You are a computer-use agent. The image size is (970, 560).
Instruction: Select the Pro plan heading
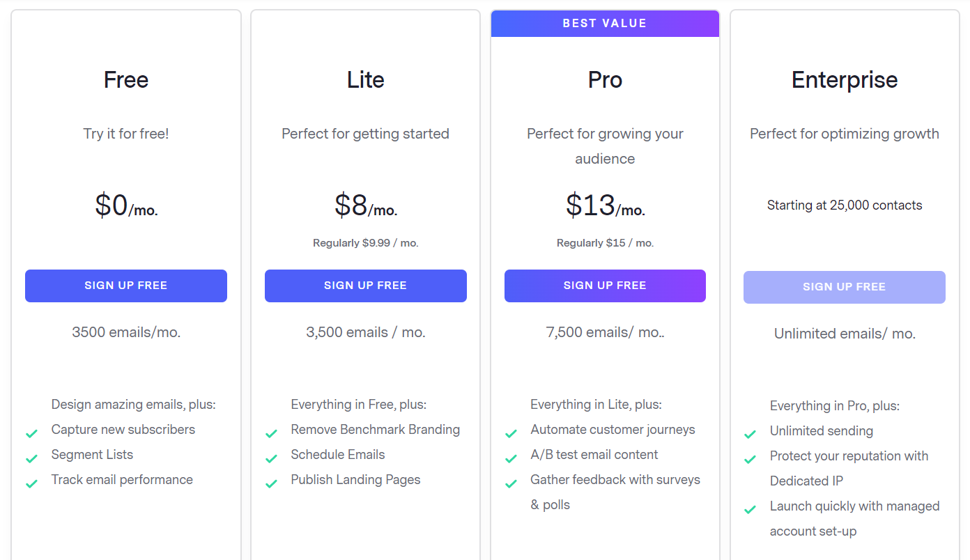[x=605, y=80]
